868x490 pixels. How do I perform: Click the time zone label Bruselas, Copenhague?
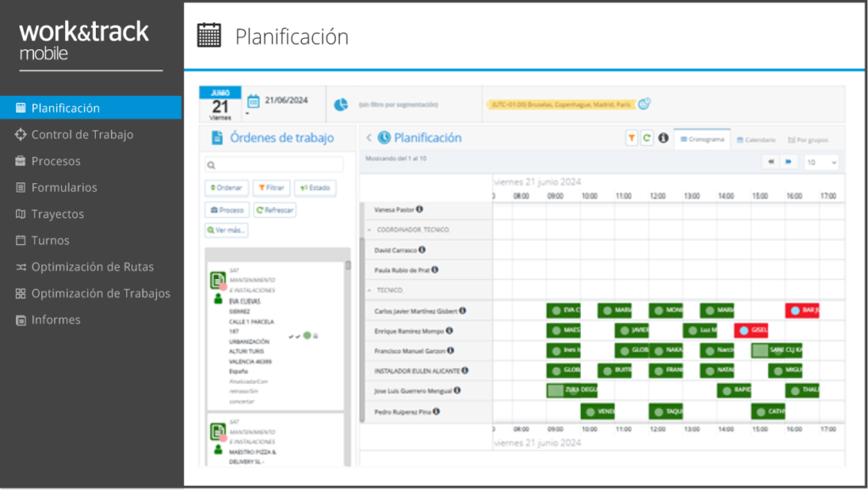point(561,104)
